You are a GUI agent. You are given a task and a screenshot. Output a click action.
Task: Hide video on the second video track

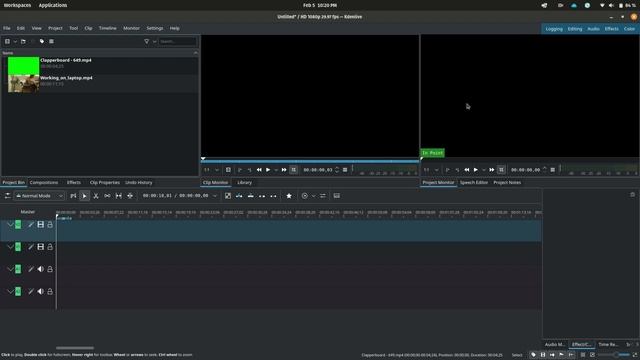[x=40, y=247]
